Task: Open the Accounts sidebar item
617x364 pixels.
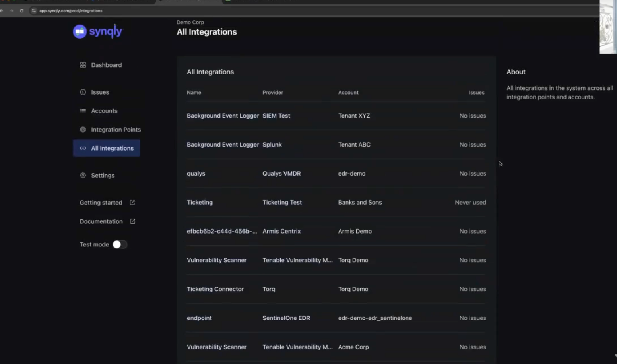Action: pos(104,111)
